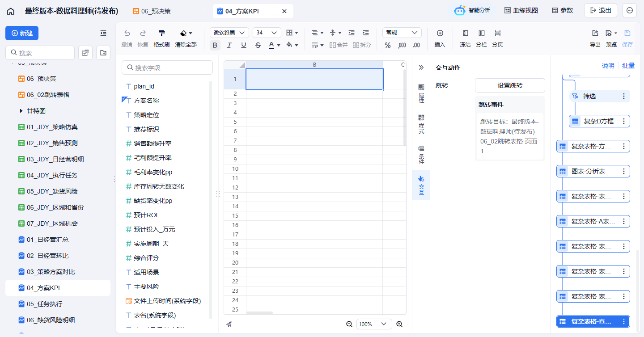
Task: Click the home icon
Action: pos(11,11)
